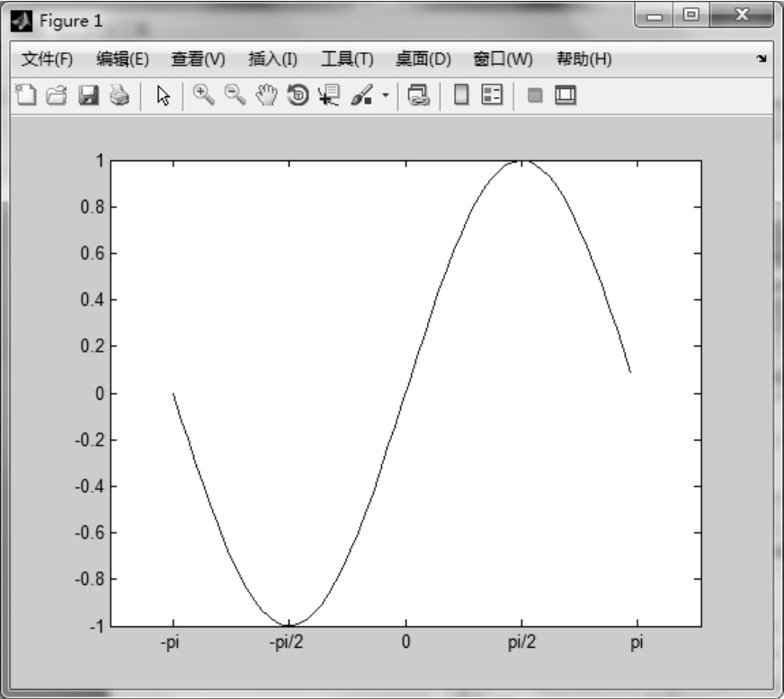The image size is (784, 699).
Task: Open the 插入(I) menu
Action: click(272, 59)
